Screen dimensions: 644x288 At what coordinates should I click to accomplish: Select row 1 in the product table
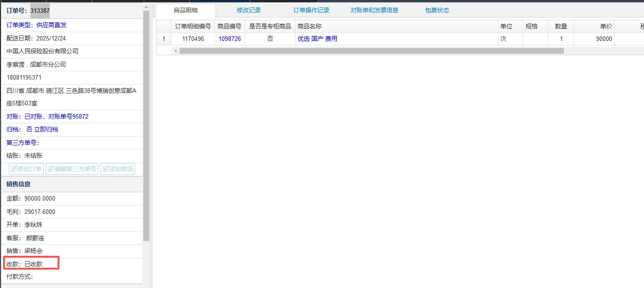(164, 39)
